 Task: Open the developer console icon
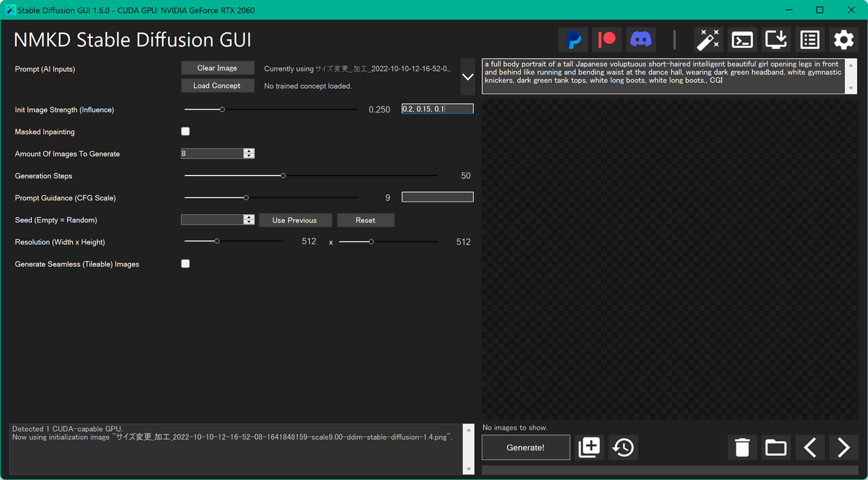pos(742,39)
